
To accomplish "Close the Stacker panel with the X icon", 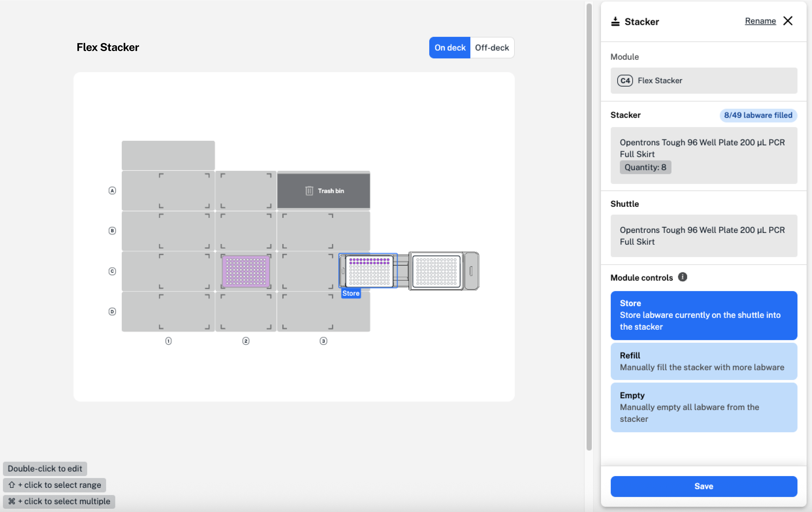I will coord(788,21).
